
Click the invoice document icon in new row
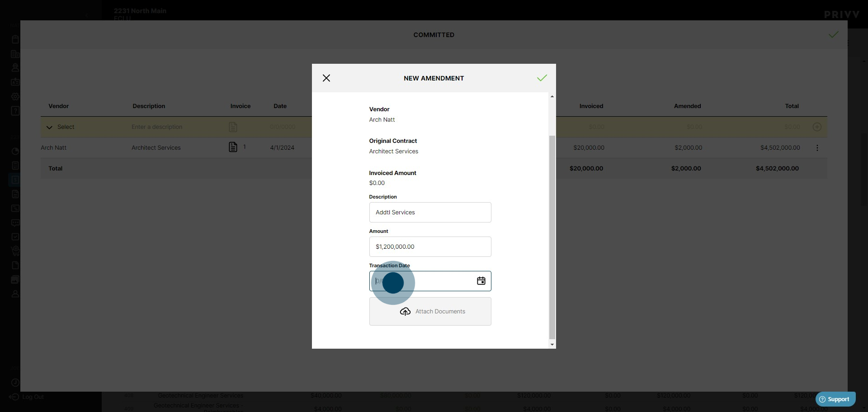pyautogui.click(x=233, y=127)
